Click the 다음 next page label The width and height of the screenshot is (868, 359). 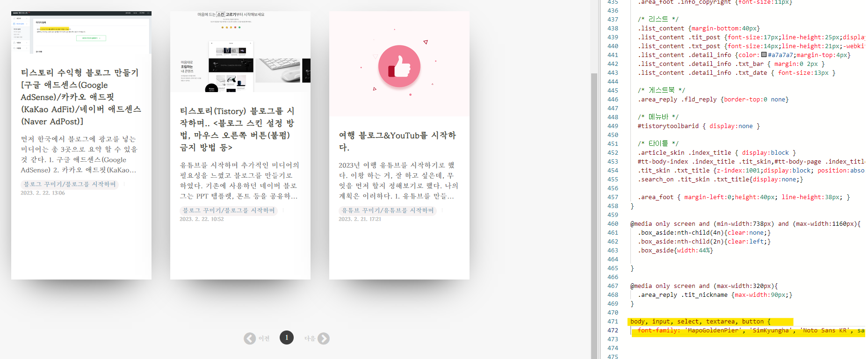tap(310, 338)
